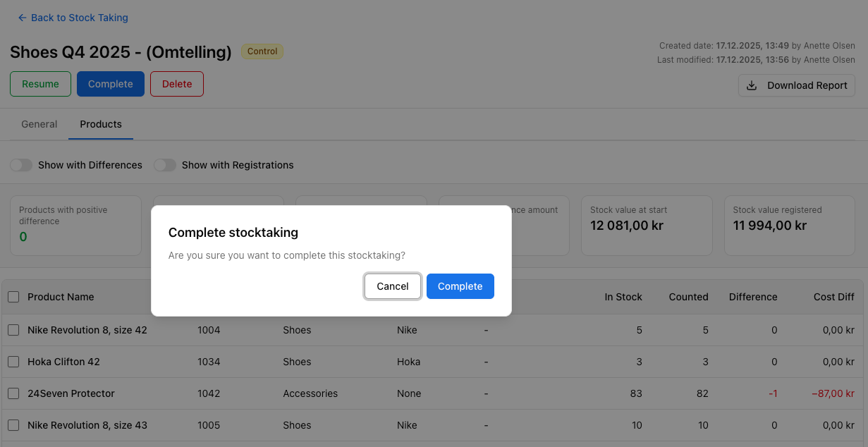Click the download icon in Download Report
Screen dimensions: 868x447
[x=752, y=85]
